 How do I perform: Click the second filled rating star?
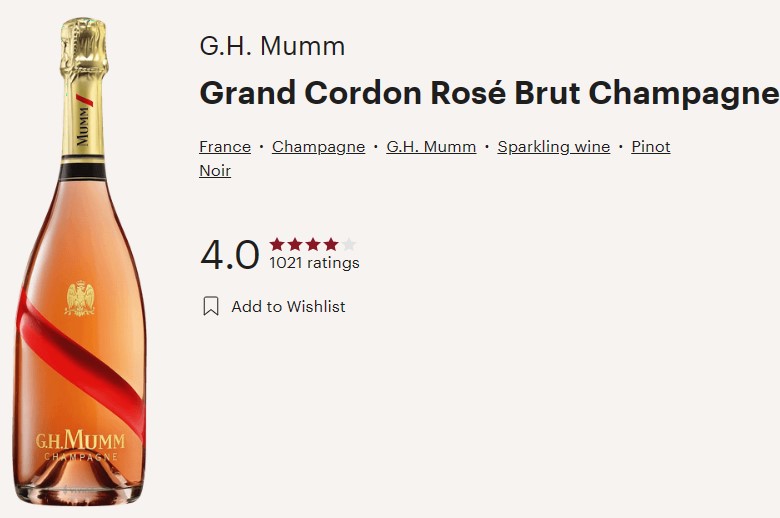(295, 245)
